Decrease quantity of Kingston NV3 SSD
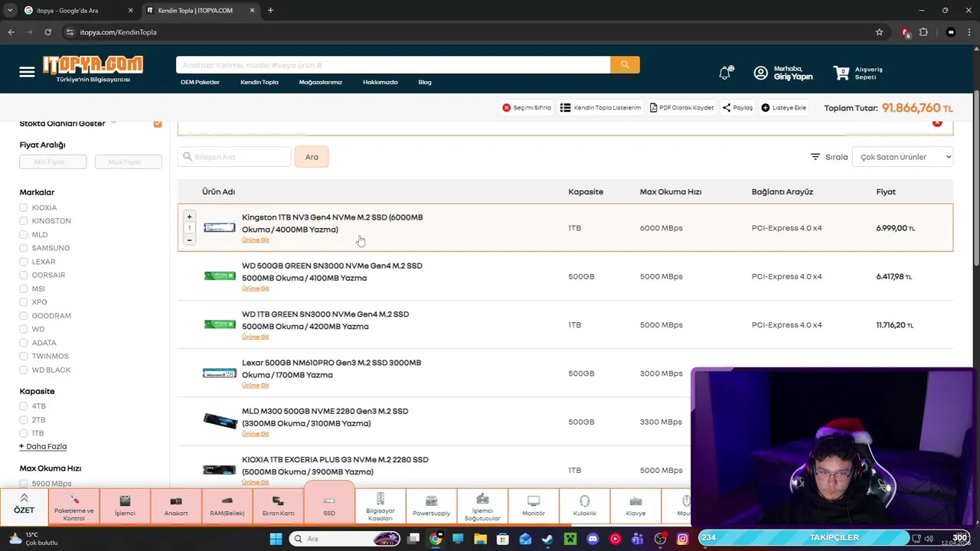980x551 pixels. pyautogui.click(x=189, y=240)
